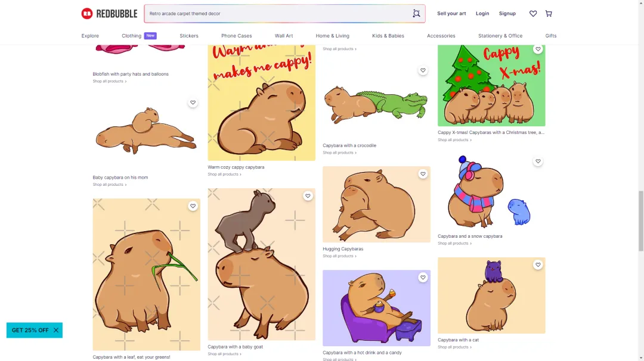The image size is (644, 361).
Task: Open the Kids & Babies category
Action: pos(388,36)
